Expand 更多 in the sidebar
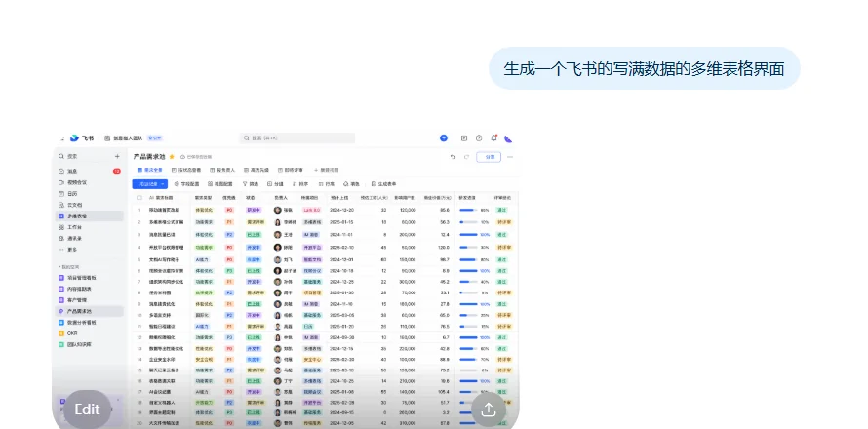Viewport: 868px width, 429px height. (90, 249)
